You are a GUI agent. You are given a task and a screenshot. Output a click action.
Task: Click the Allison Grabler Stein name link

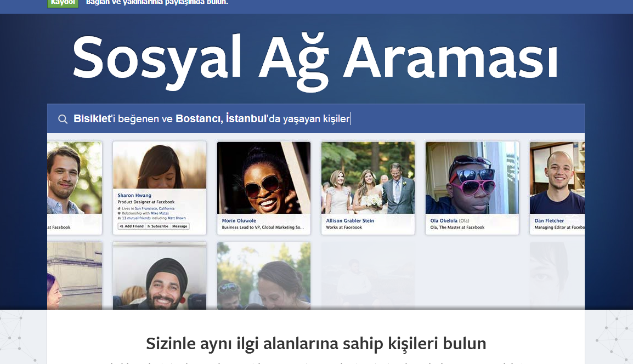[x=350, y=221]
